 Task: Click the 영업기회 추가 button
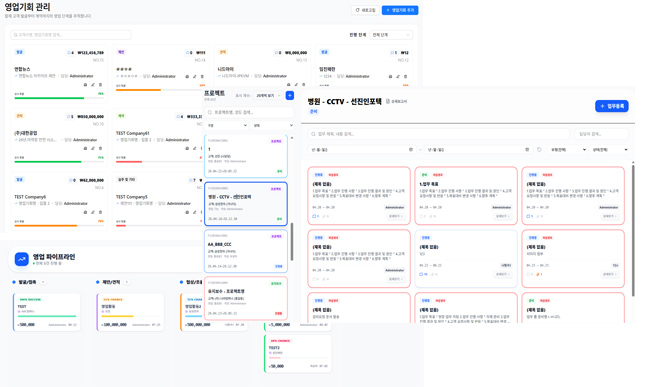point(400,10)
